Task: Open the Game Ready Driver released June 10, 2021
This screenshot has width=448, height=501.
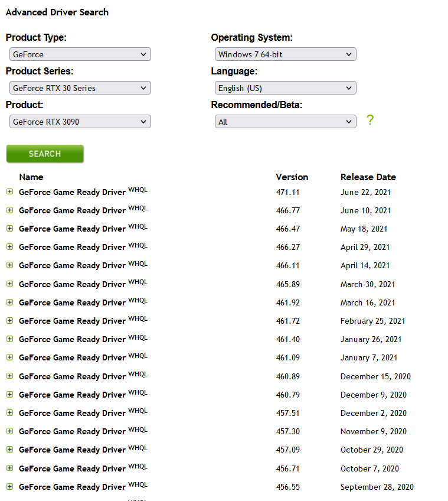Action: tap(72, 210)
